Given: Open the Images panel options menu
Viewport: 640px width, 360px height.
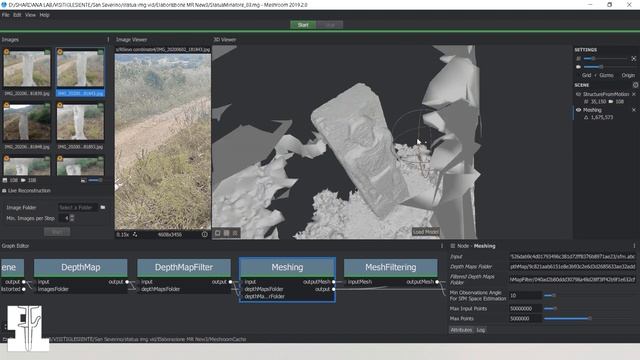Looking at the screenshot, I should click(108, 40).
